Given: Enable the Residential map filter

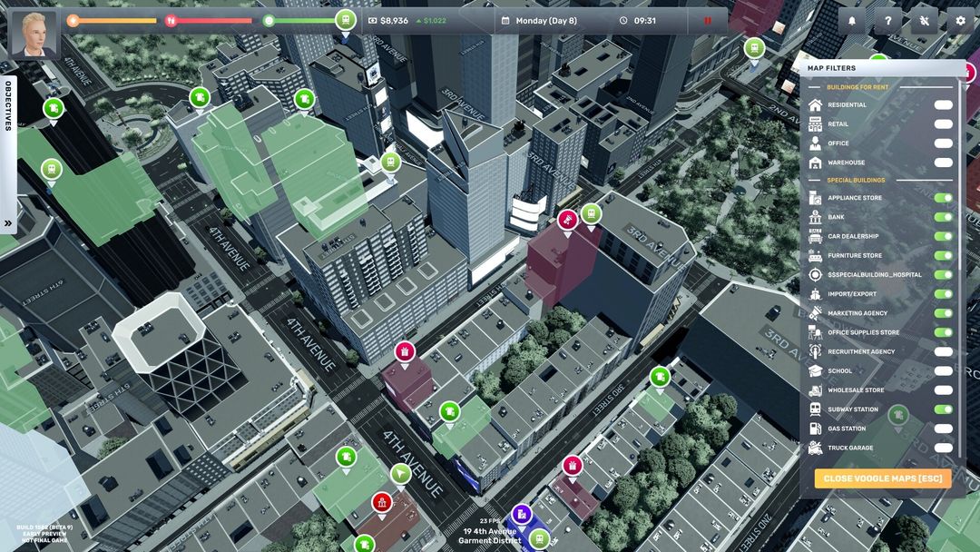Looking at the screenshot, I should [943, 105].
